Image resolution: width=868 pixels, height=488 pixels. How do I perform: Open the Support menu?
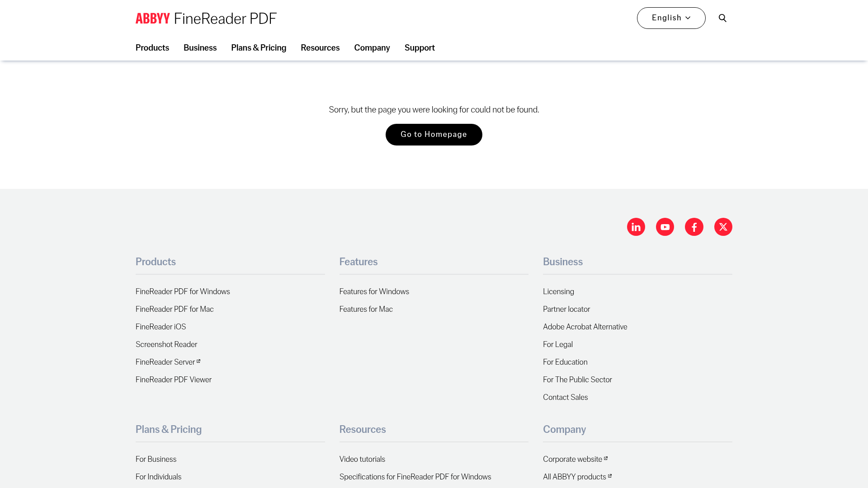click(x=419, y=48)
